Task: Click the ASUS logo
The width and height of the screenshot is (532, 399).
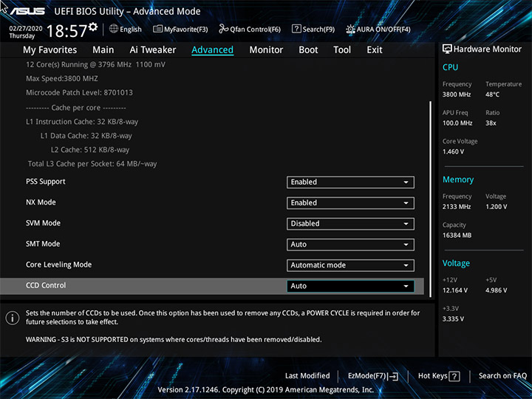Action: click(x=27, y=11)
